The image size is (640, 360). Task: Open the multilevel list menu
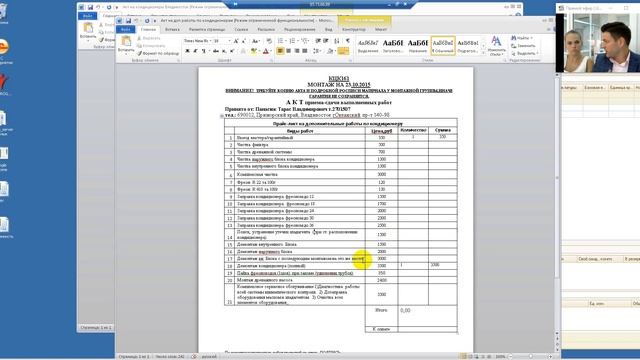click(305, 41)
